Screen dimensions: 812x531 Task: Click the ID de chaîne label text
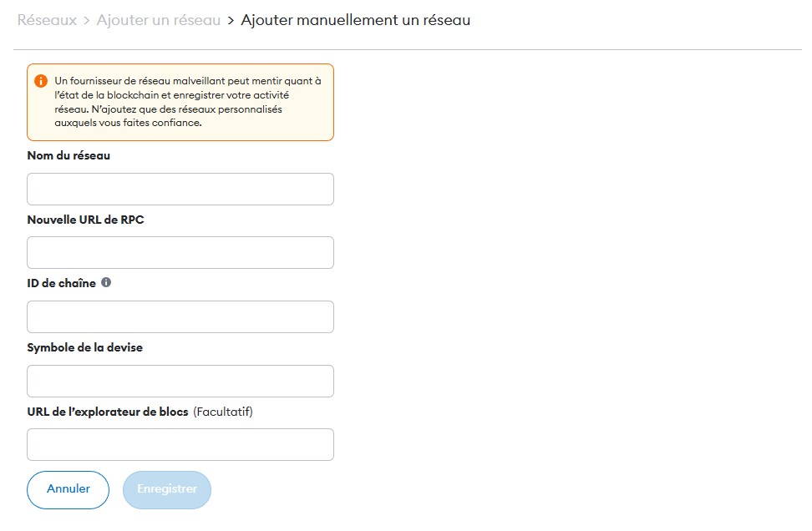coord(62,283)
